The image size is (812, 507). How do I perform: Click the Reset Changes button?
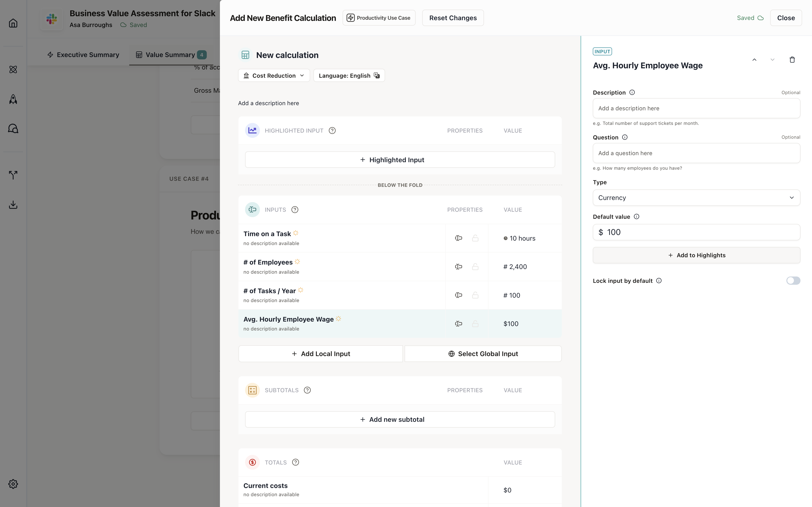453,18
